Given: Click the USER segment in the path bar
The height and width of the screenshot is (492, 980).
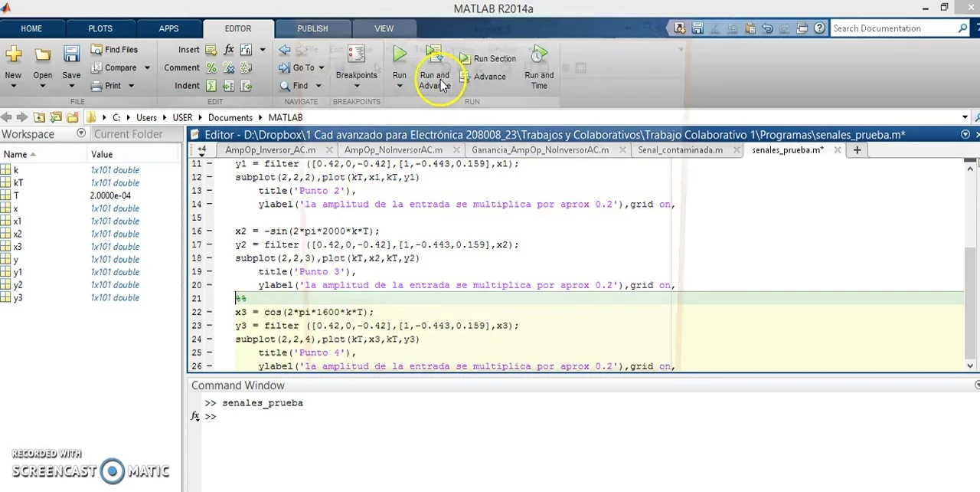Looking at the screenshot, I should pyautogui.click(x=182, y=118).
